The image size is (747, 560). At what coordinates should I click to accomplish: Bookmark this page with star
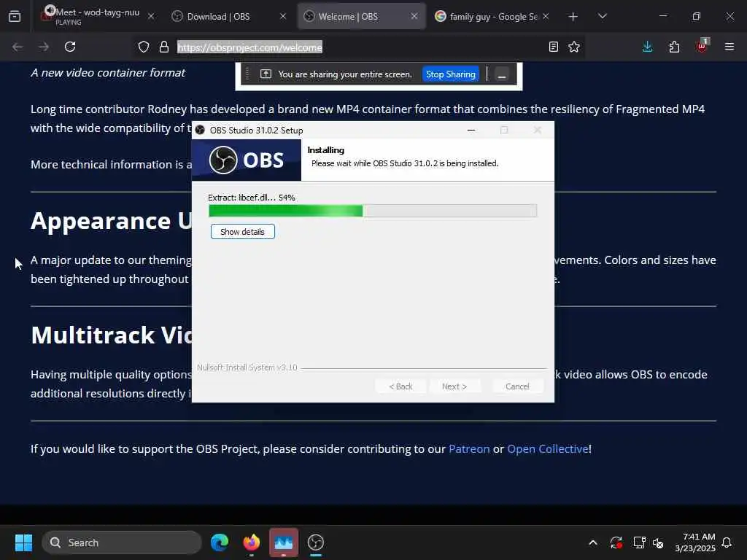[x=574, y=47]
